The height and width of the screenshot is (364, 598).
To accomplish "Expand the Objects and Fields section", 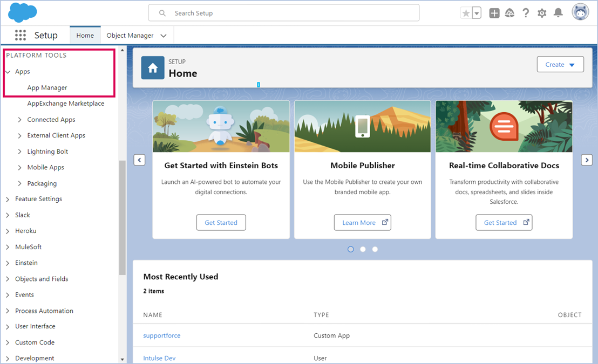I will (8, 279).
